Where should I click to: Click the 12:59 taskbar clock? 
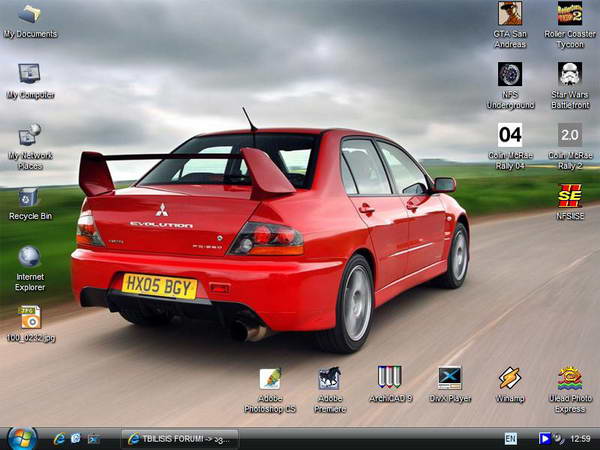(580, 439)
